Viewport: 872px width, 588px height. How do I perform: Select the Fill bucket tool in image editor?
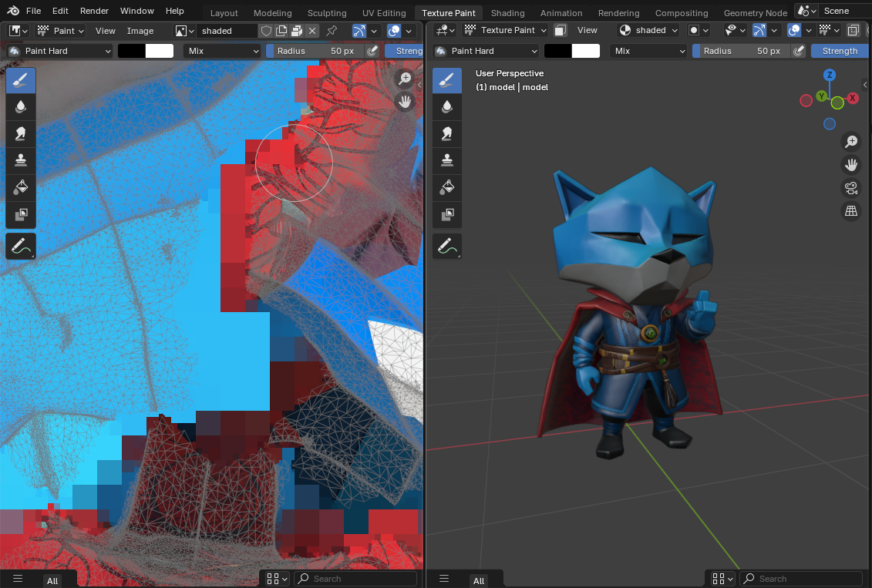pos(21,187)
